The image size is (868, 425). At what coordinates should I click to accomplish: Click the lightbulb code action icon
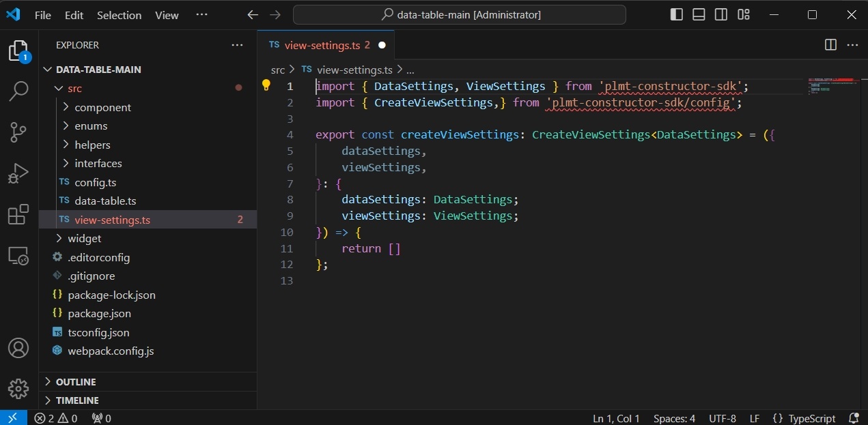click(x=266, y=85)
